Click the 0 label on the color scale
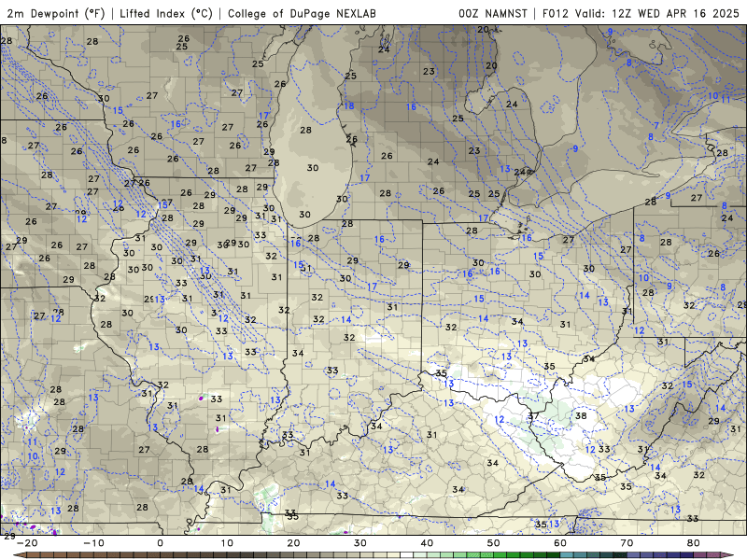Viewport: 747px width, 560px height. point(160,543)
